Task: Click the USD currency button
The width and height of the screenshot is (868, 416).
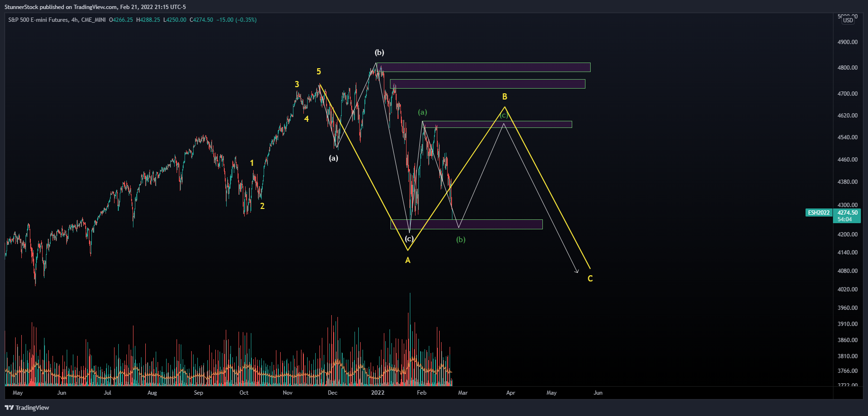Action: coord(848,20)
